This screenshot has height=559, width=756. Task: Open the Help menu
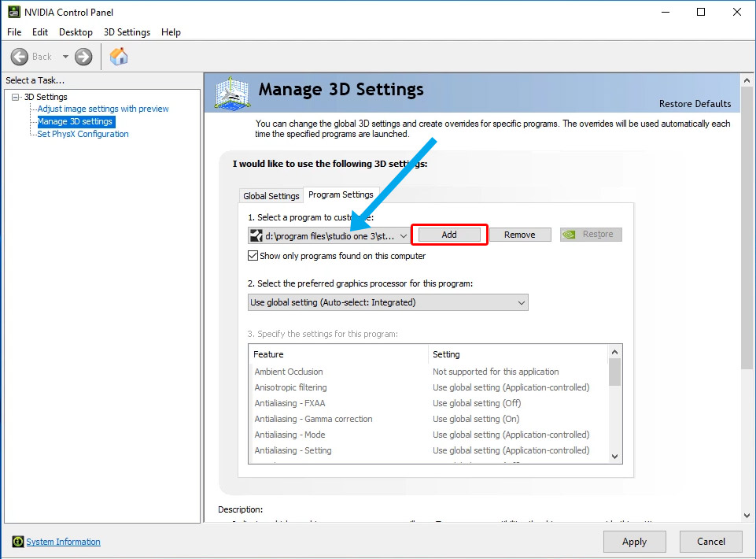pyautogui.click(x=171, y=32)
